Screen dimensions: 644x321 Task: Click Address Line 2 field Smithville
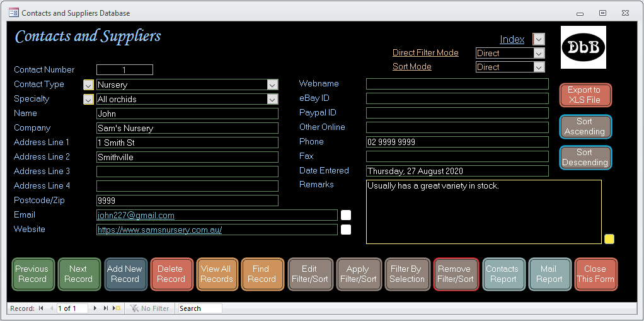tap(187, 157)
